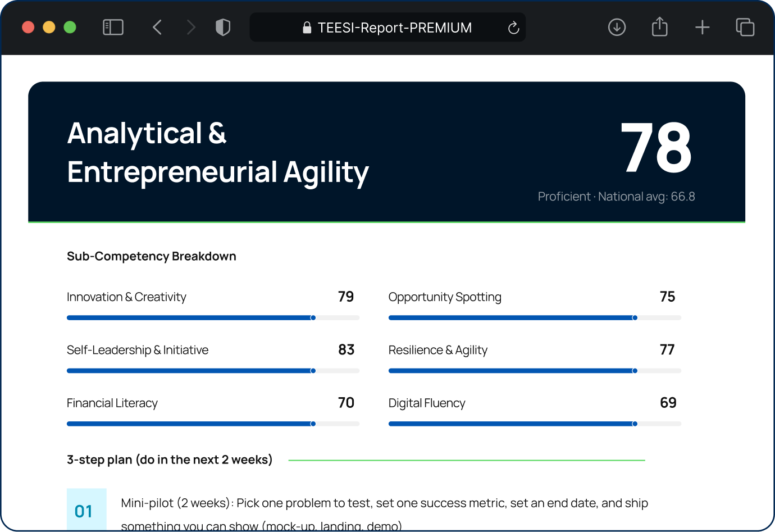Click the 'Opportunity Spotting' label
The width and height of the screenshot is (775, 532).
[x=445, y=297]
